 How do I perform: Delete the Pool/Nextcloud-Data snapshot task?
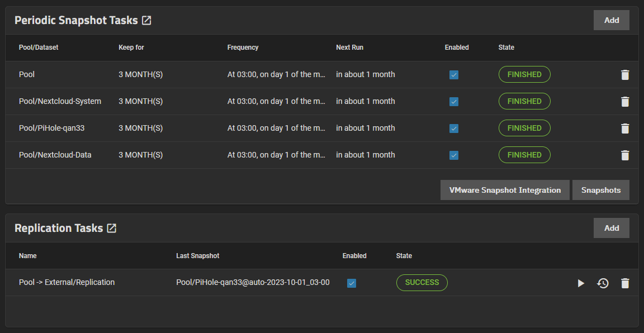pos(624,155)
